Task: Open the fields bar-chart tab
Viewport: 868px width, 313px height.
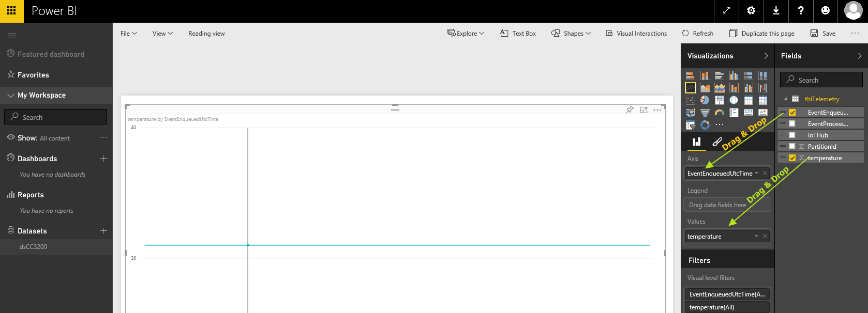Action: coord(697,142)
